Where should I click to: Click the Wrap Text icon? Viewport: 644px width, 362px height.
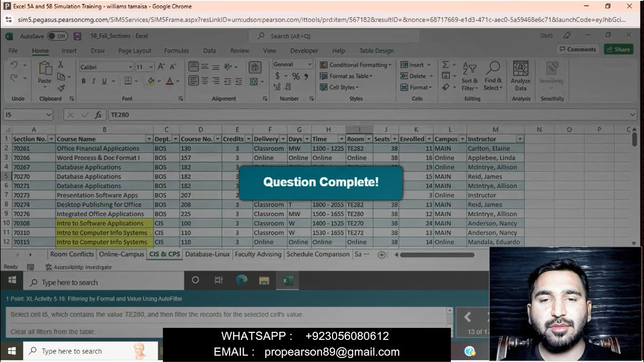coord(255,67)
